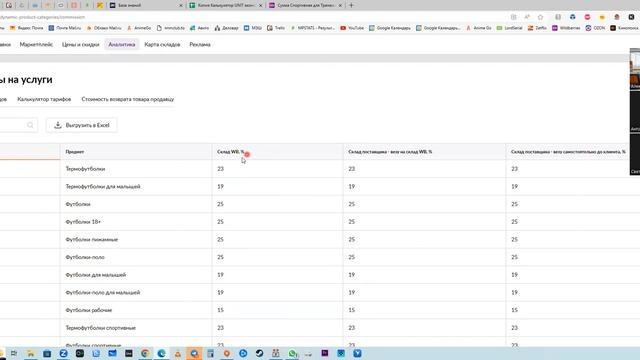
Task: Open the Реклама menu
Action: (x=200, y=44)
